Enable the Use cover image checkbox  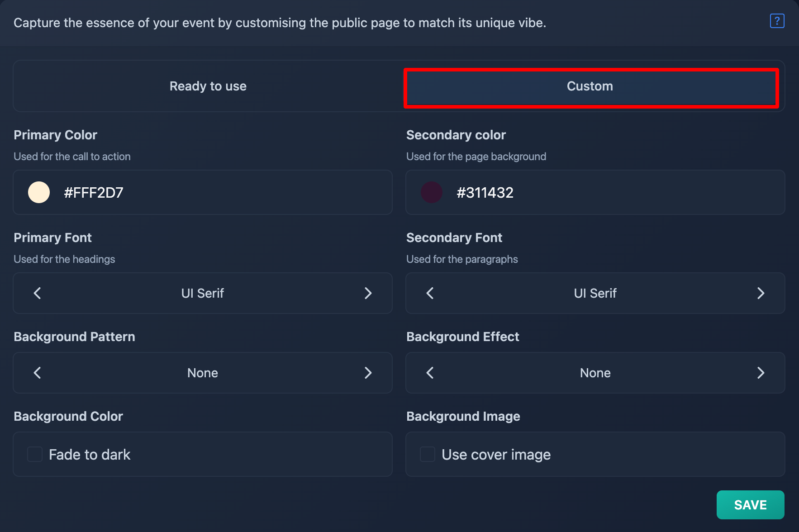(x=428, y=454)
